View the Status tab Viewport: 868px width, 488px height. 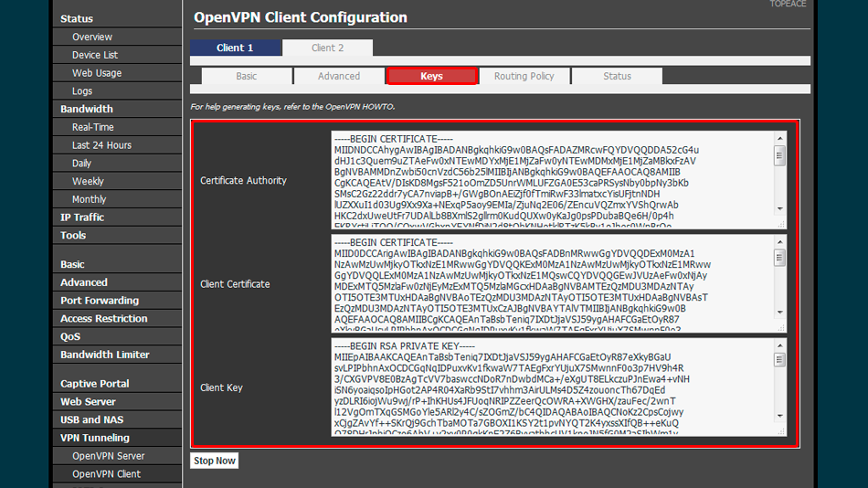tap(617, 77)
